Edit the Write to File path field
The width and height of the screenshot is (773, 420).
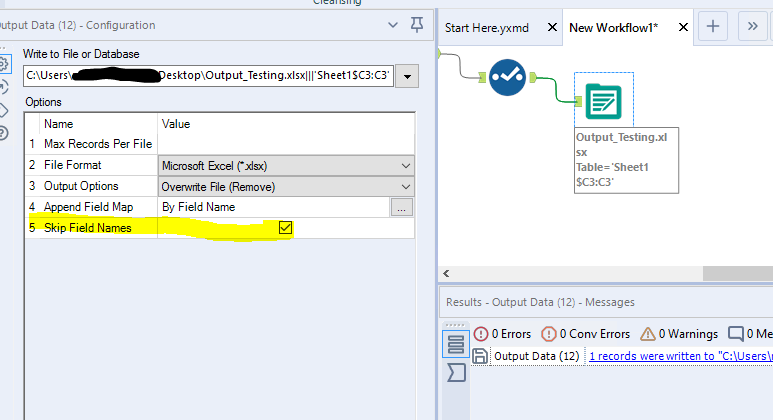coord(208,75)
